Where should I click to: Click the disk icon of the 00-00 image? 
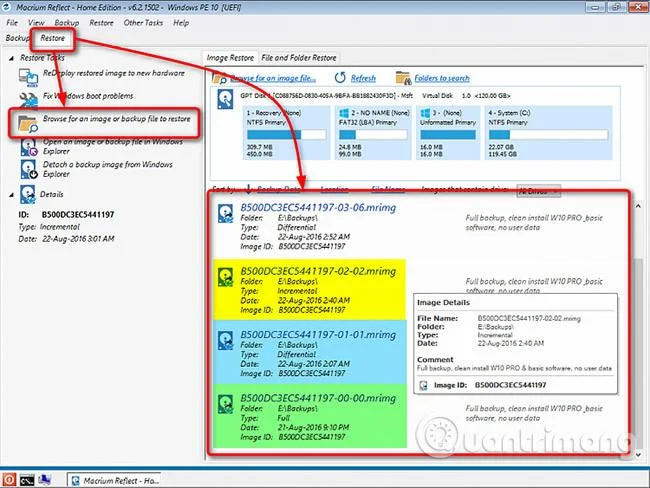226,404
